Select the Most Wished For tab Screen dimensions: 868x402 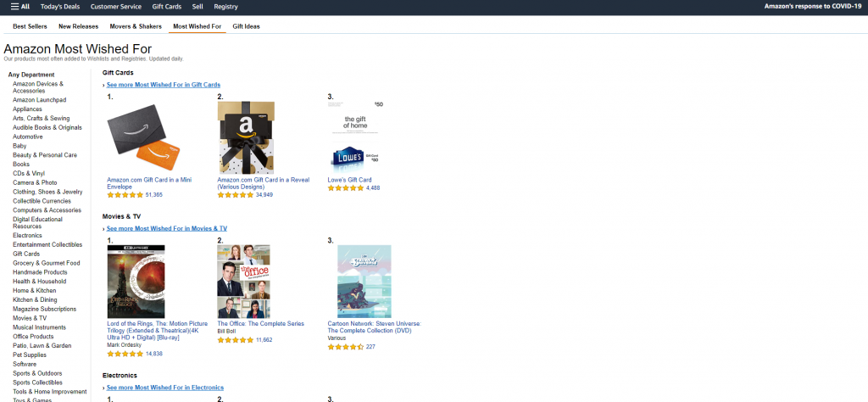point(197,26)
